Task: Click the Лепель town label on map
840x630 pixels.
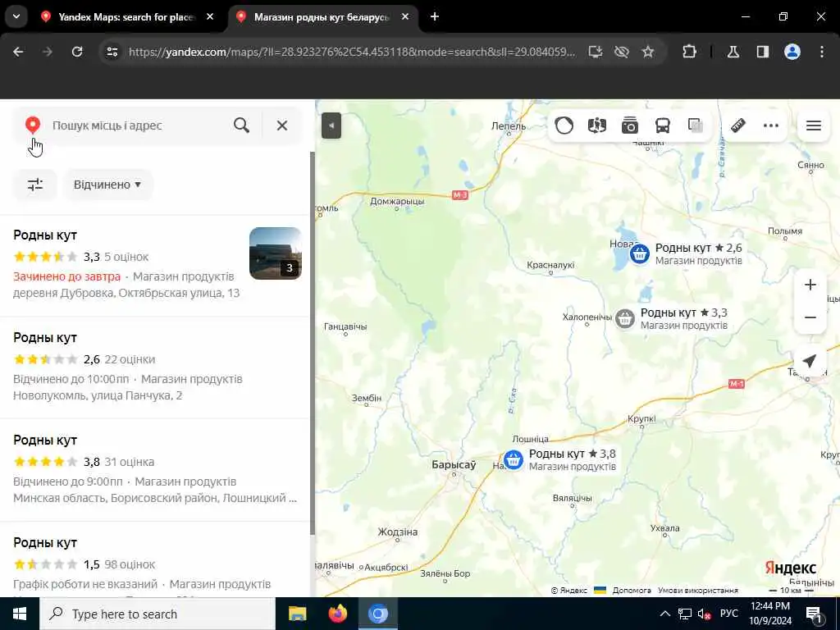Action: pos(509,126)
